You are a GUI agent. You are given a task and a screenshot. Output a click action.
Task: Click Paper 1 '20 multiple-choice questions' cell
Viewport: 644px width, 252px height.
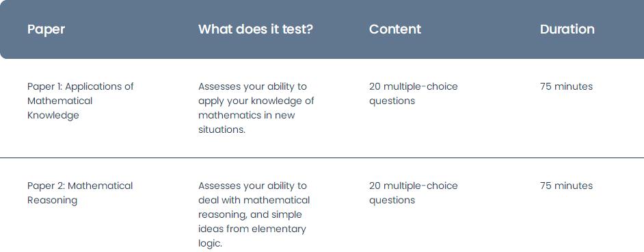[x=413, y=94]
